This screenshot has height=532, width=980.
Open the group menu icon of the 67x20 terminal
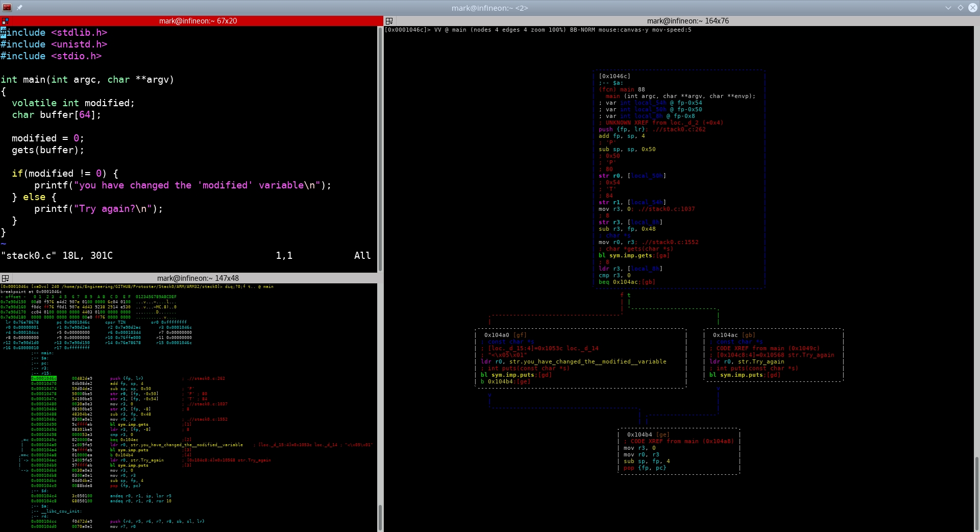(5, 21)
